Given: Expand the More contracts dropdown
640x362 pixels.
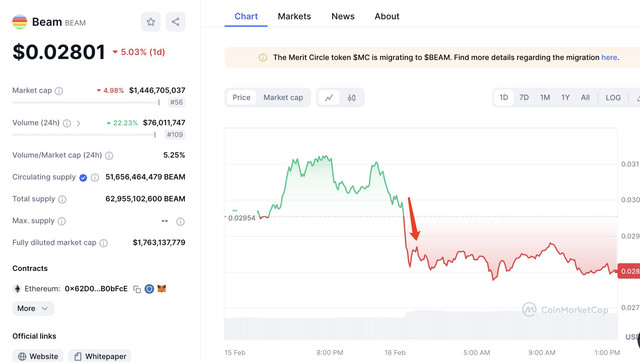Looking at the screenshot, I should pyautogui.click(x=33, y=309).
